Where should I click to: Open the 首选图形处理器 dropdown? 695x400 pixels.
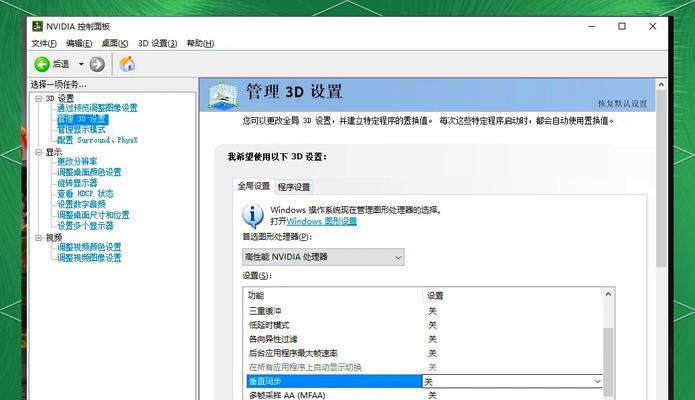(x=323, y=257)
